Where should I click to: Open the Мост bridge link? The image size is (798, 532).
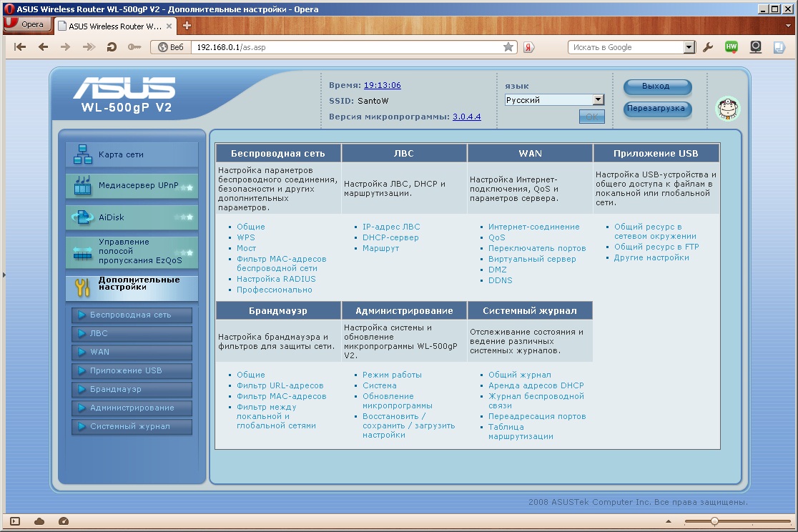[x=246, y=248]
